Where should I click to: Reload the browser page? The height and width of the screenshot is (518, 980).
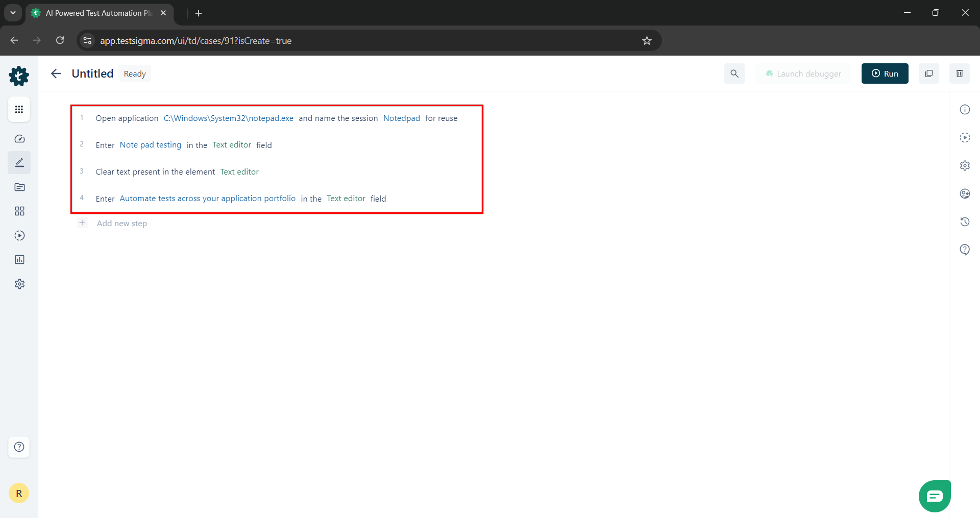[x=60, y=40]
